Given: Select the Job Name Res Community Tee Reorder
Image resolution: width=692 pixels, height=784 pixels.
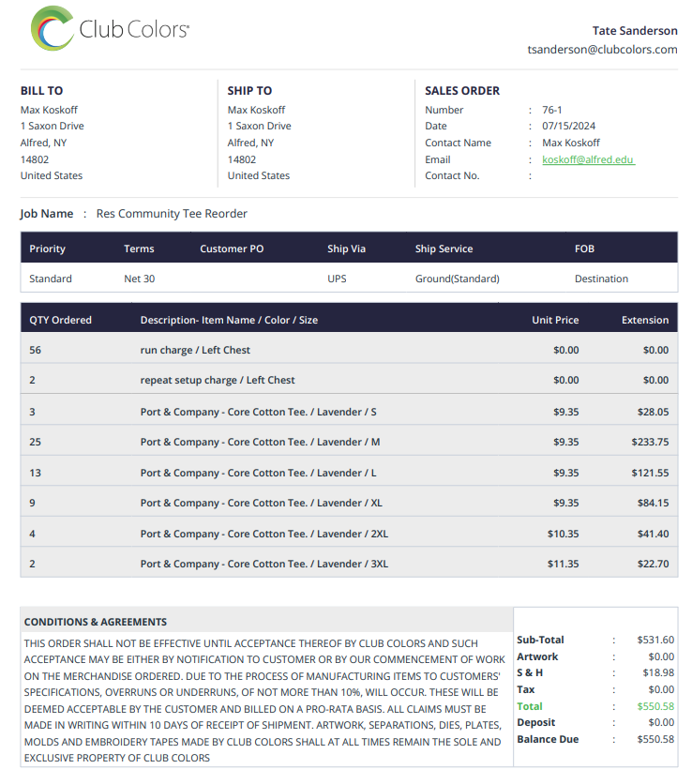Looking at the screenshot, I should (172, 214).
